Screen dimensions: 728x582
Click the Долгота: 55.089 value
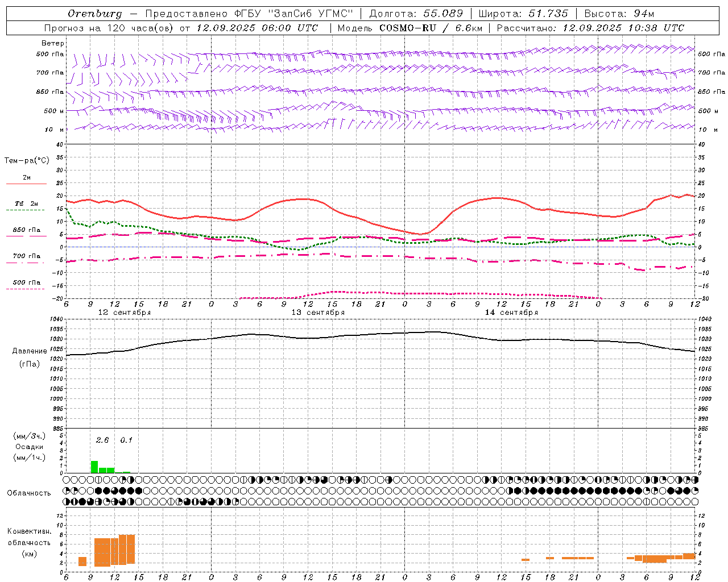coord(416,13)
